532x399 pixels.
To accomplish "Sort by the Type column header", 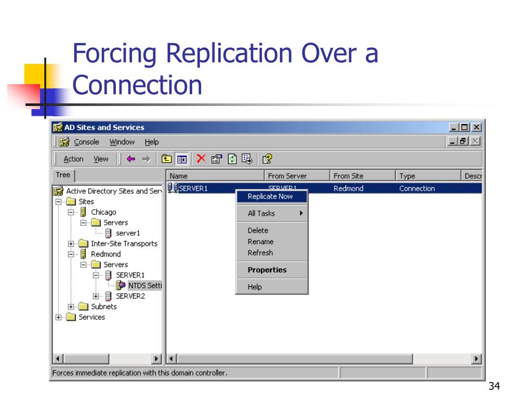I will click(x=428, y=176).
